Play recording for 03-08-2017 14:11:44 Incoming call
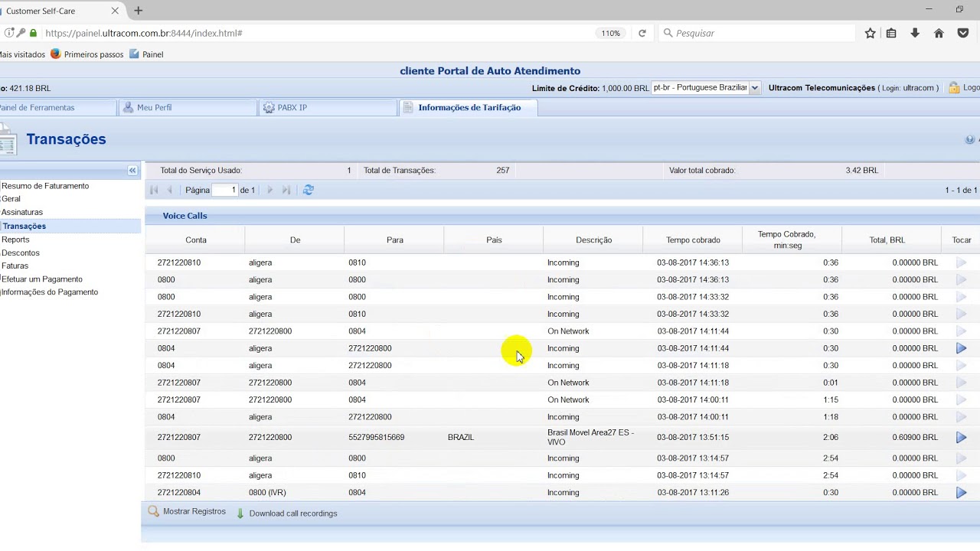The height and width of the screenshot is (551, 980). (x=961, y=348)
